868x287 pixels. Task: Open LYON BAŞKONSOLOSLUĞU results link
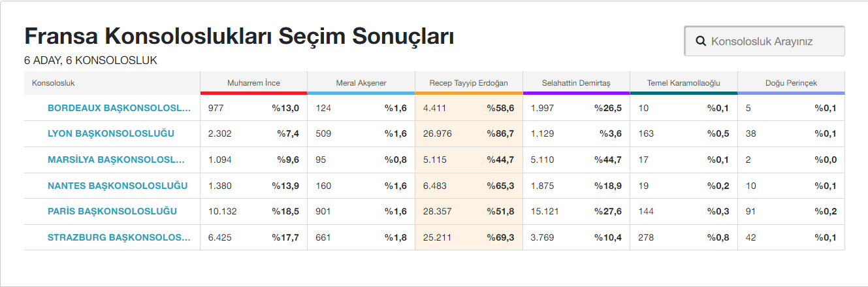tap(111, 134)
